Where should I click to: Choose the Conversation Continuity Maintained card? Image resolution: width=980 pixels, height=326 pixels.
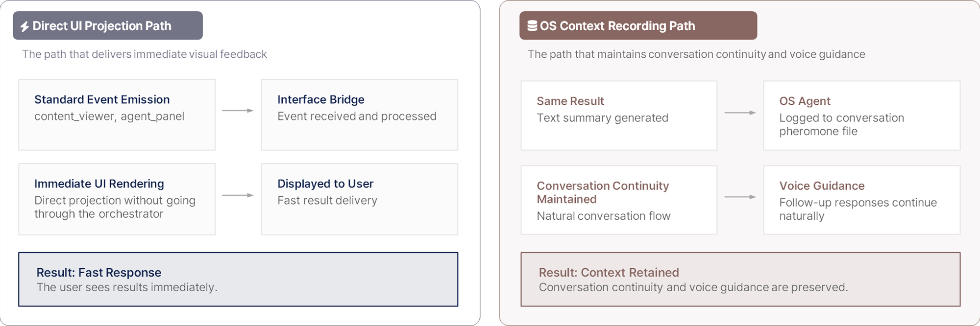coord(618,200)
